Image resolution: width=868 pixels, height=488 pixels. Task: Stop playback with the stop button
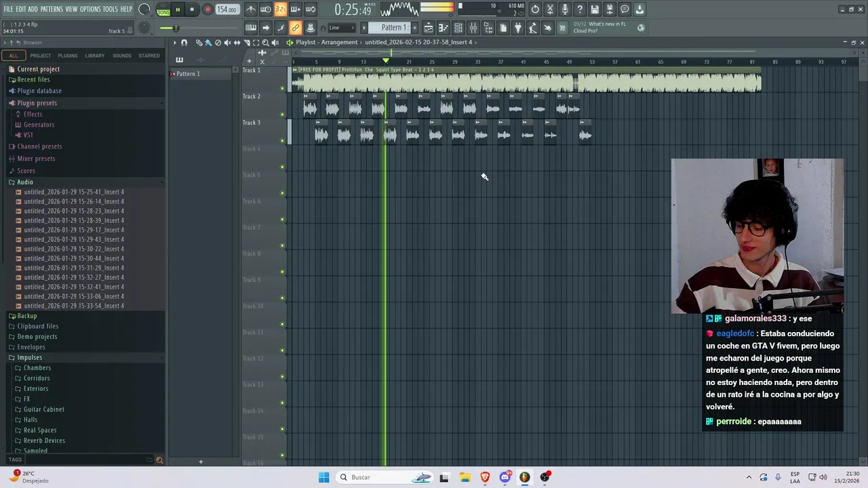[x=192, y=9]
